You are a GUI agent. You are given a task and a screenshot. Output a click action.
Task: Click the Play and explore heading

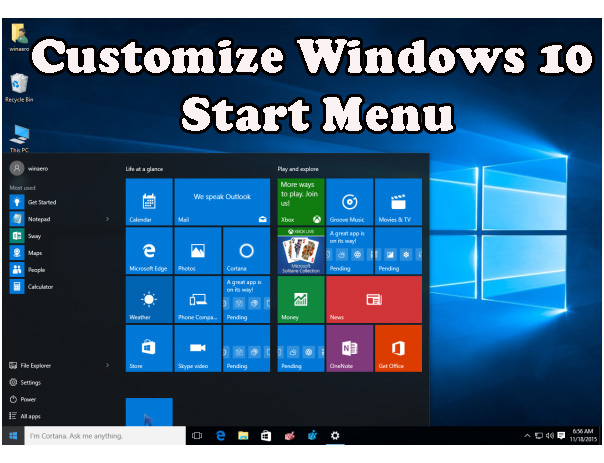pyautogui.click(x=298, y=169)
